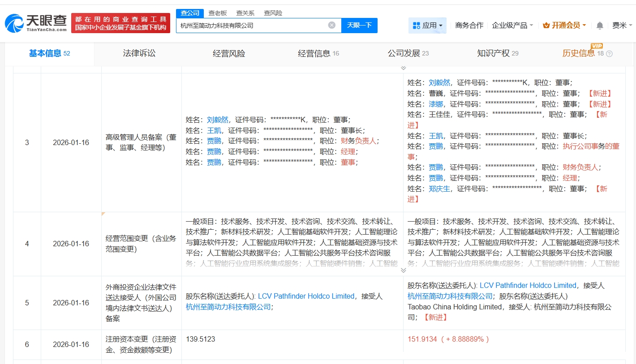Open the 开通会员 dropdown
Image resolution: width=636 pixels, height=364 pixels.
(564, 26)
